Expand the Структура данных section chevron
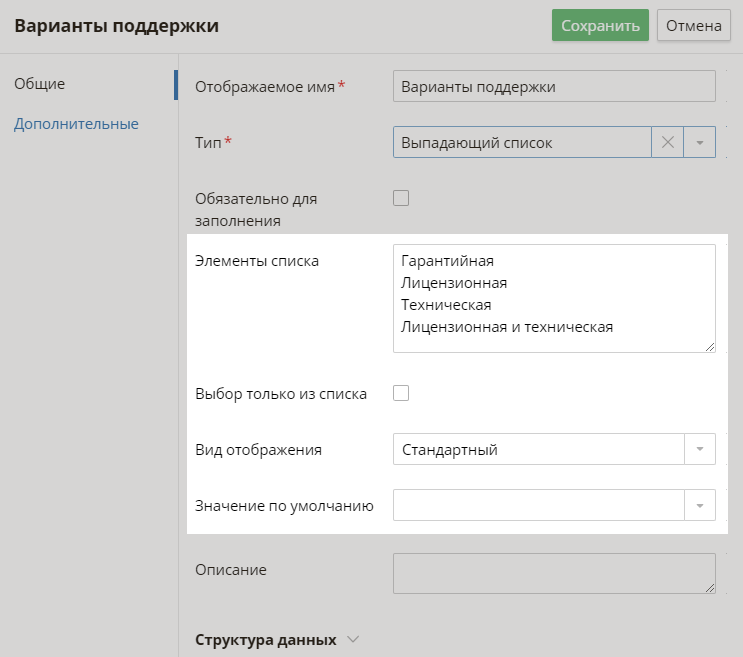This screenshot has width=743, height=657. coord(353,639)
